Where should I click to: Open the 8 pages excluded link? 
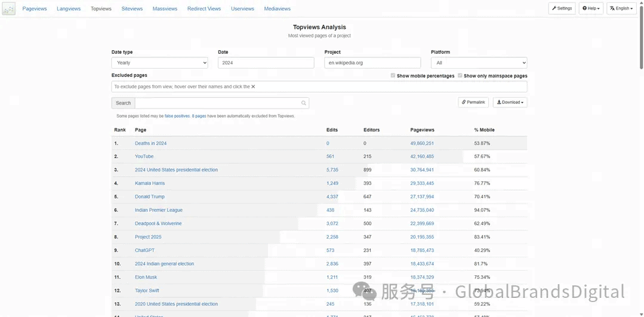coord(199,116)
